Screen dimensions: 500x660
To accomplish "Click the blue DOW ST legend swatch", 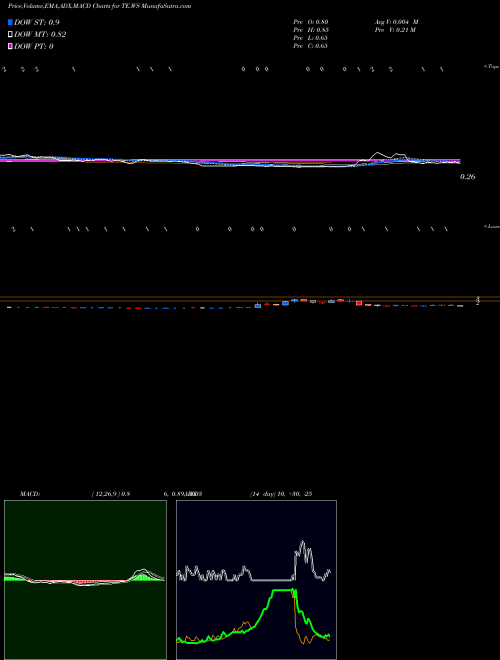I will pos(10,22).
